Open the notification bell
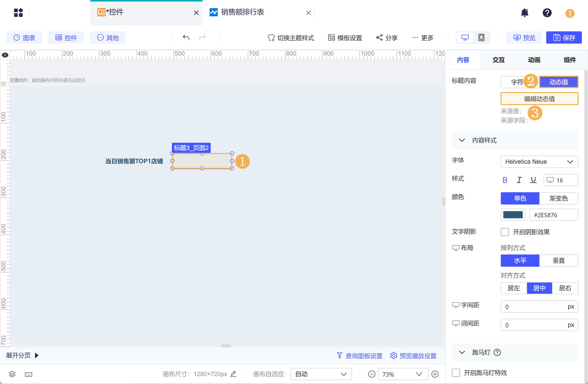 pos(525,13)
